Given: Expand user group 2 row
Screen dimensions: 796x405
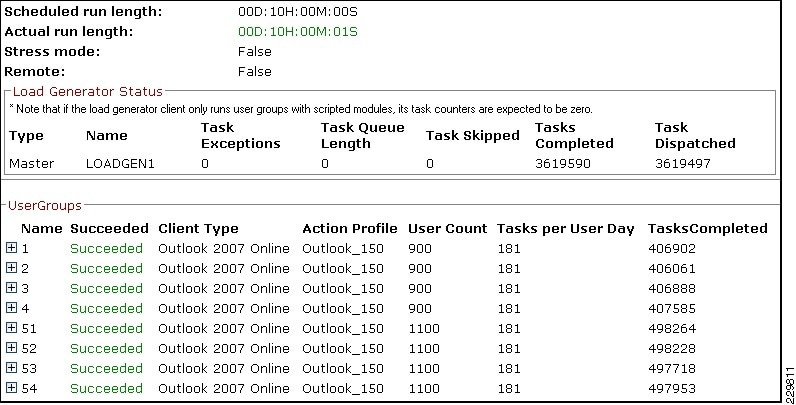Looking at the screenshot, I should point(12,268).
